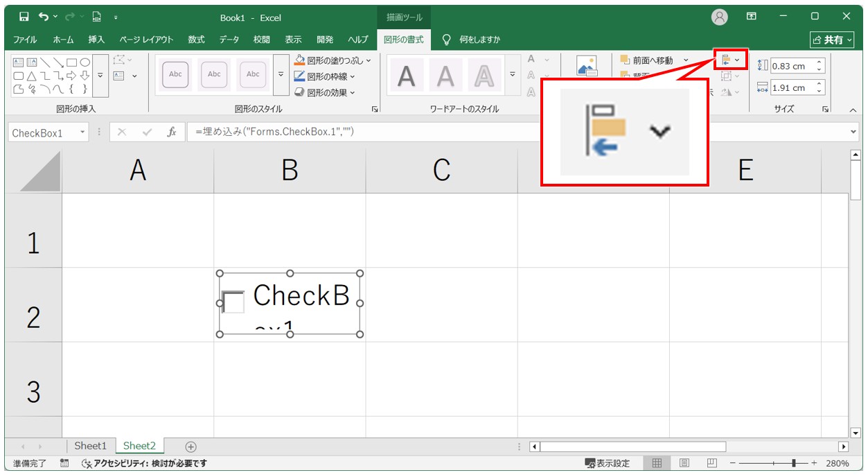
Task: Open the Name Box dropdown arrow
Action: [82, 132]
